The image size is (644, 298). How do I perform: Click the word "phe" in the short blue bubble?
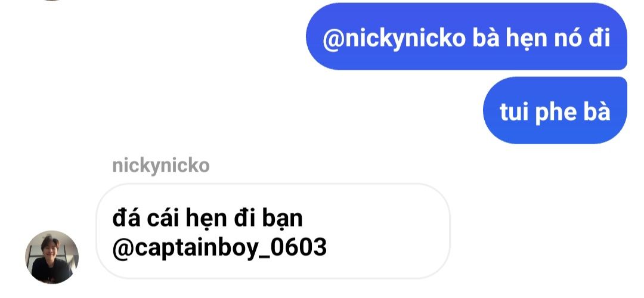[555, 113]
